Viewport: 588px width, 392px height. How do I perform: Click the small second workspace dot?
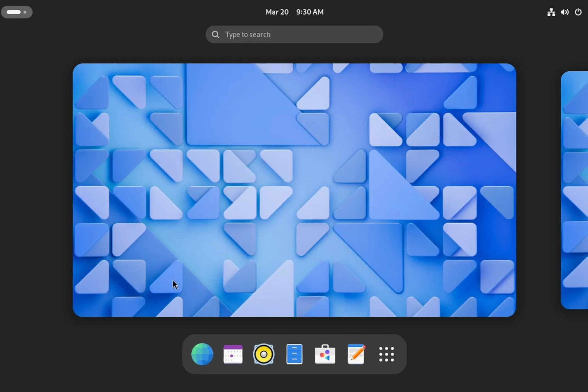(25, 12)
